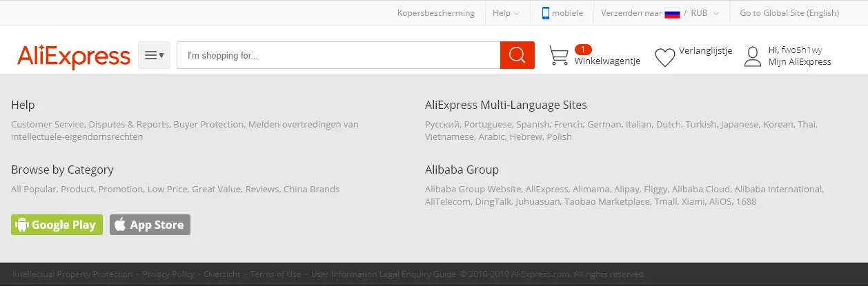868x306 pixels.
Task: Click the orange search magnifier button
Action: (517, 55)
